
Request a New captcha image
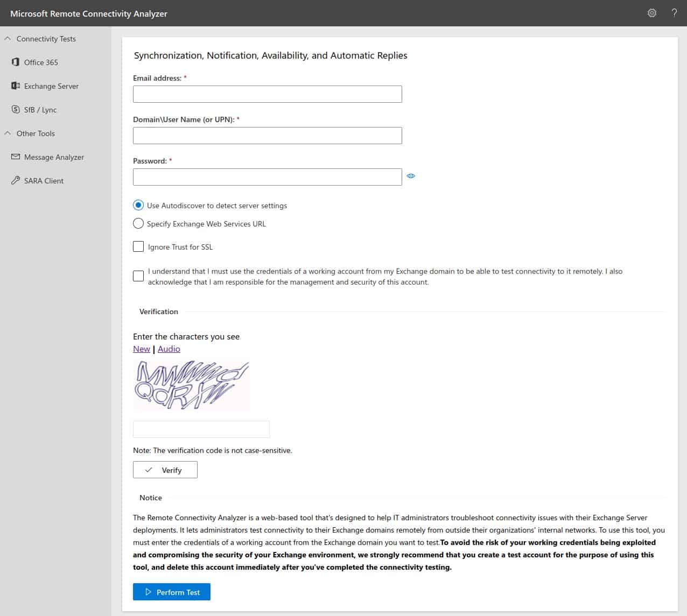tap(142, 349)
